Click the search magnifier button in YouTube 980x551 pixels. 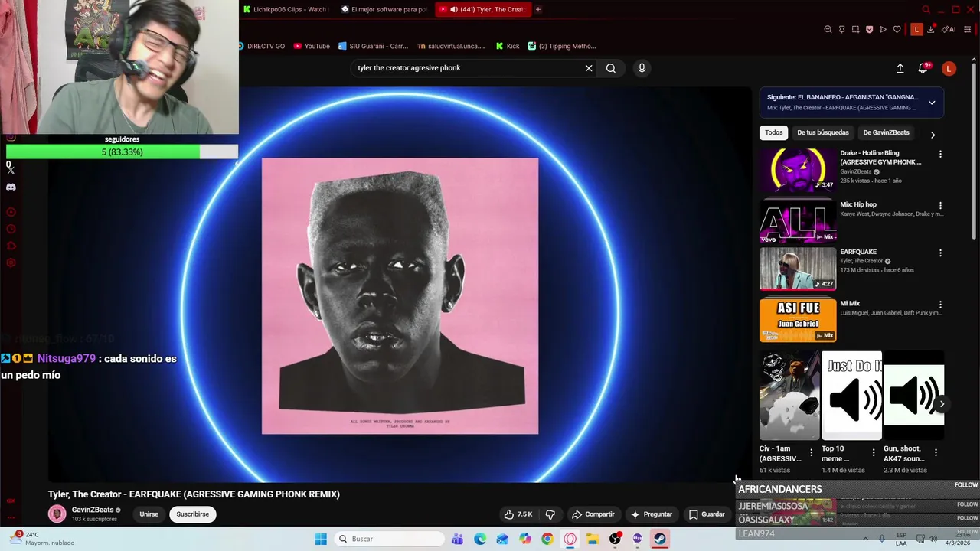tap(611, 68)
